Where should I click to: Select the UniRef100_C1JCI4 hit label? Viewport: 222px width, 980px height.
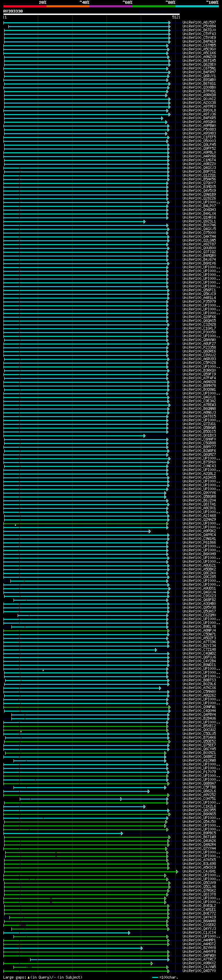199,932
